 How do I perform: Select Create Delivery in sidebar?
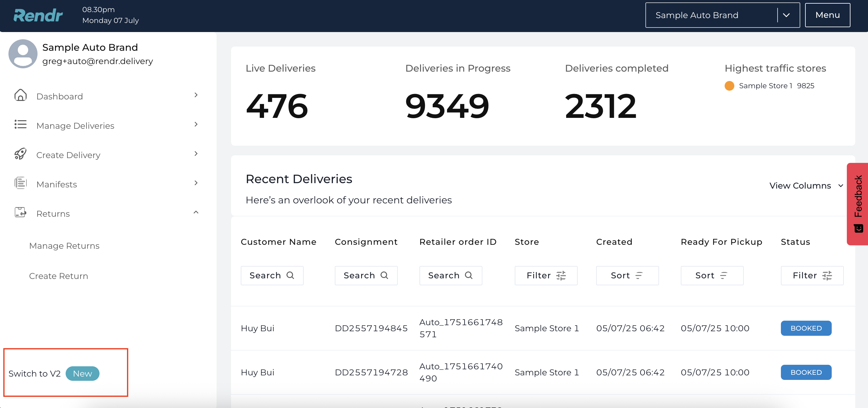point(68,155)
